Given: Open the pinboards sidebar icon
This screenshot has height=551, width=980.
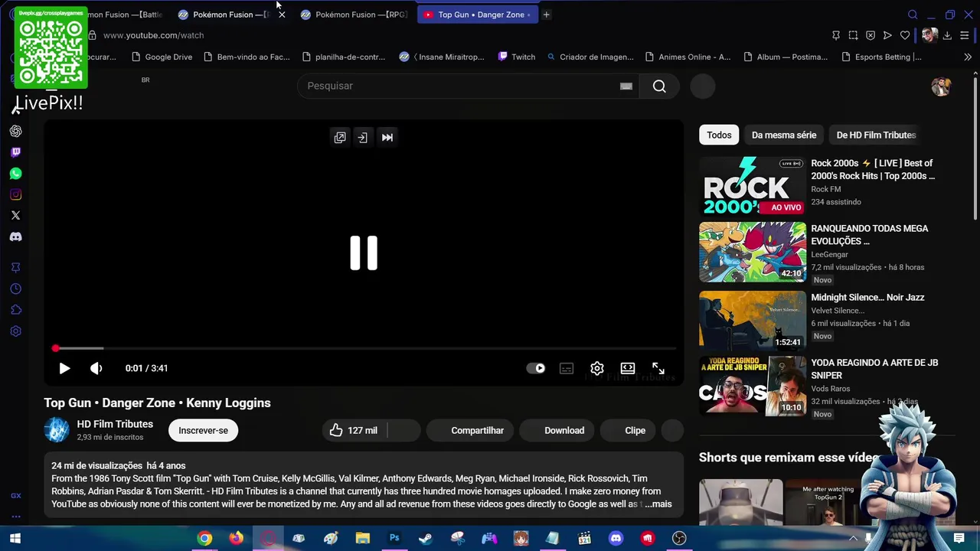Looking at the screenshot, I should [15, 267].
